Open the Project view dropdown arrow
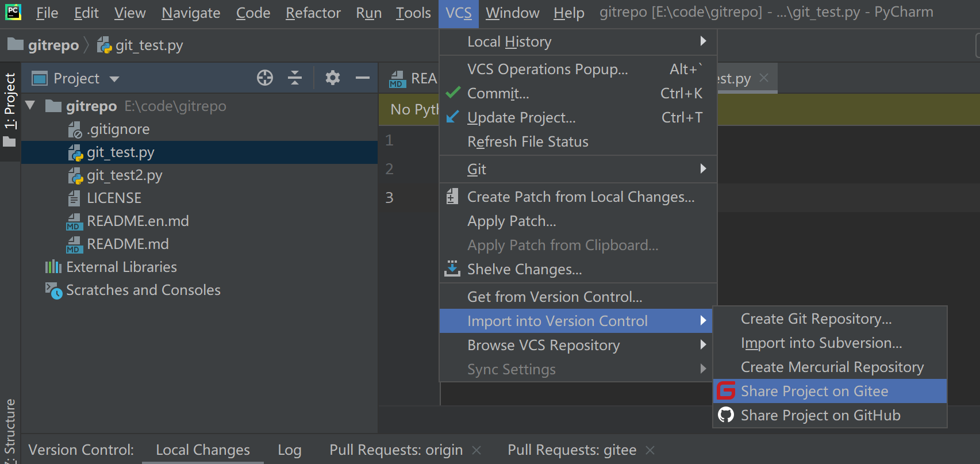This screenshot has width=980, height=464. (114, 79)
